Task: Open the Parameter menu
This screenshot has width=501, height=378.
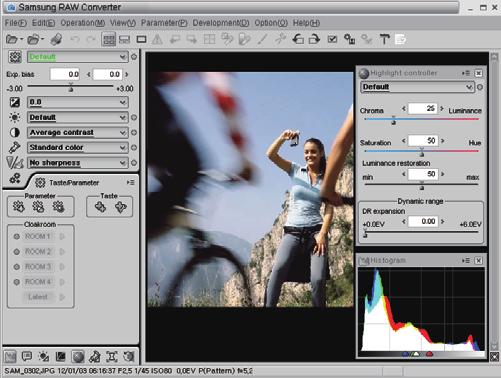Action: tap(164, 23)
